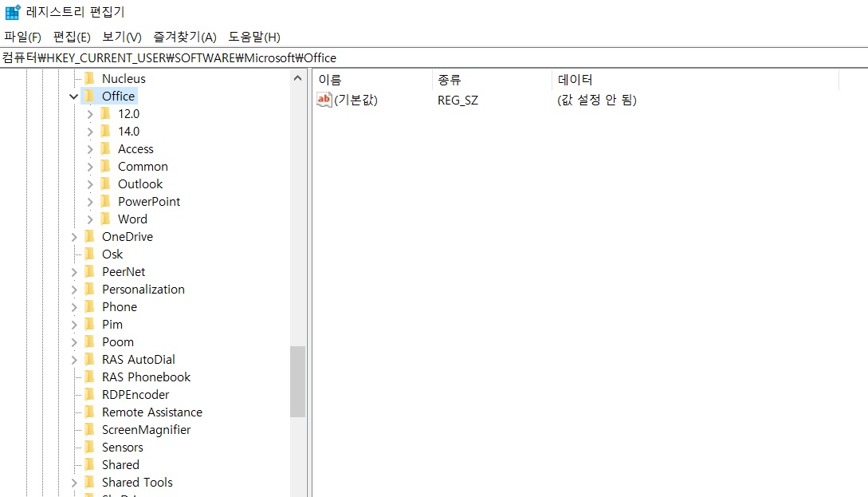The image size is (868, 497).
Task: Click the Access folder icon
Action: [106, 148]
